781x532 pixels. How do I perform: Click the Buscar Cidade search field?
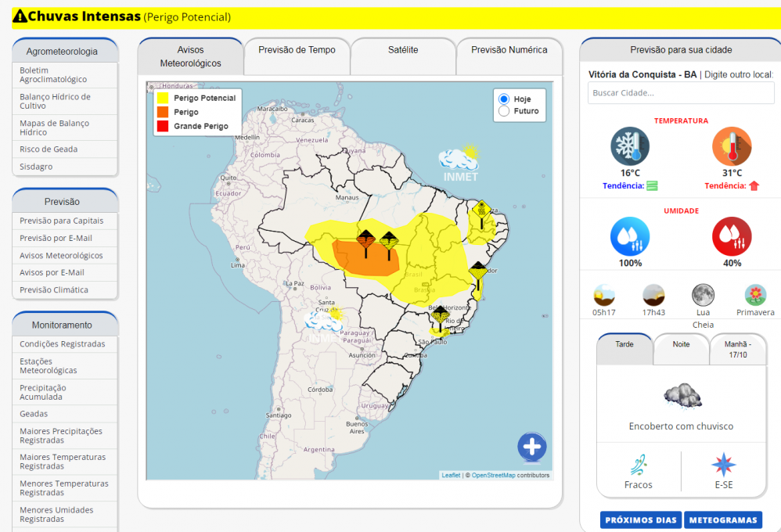[x=681, y=93]
